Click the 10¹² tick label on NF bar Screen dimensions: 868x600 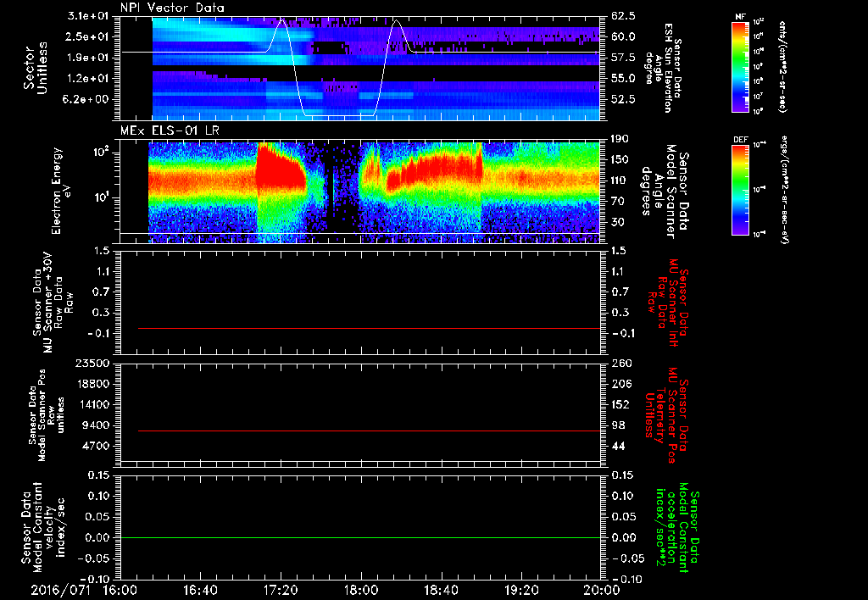tap(759, 22)
